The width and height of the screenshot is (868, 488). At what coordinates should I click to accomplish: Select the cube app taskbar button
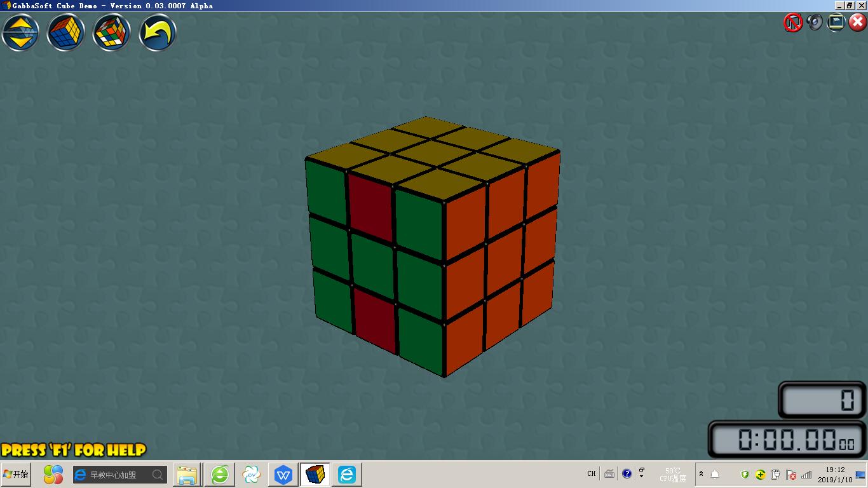pos(315,475)
